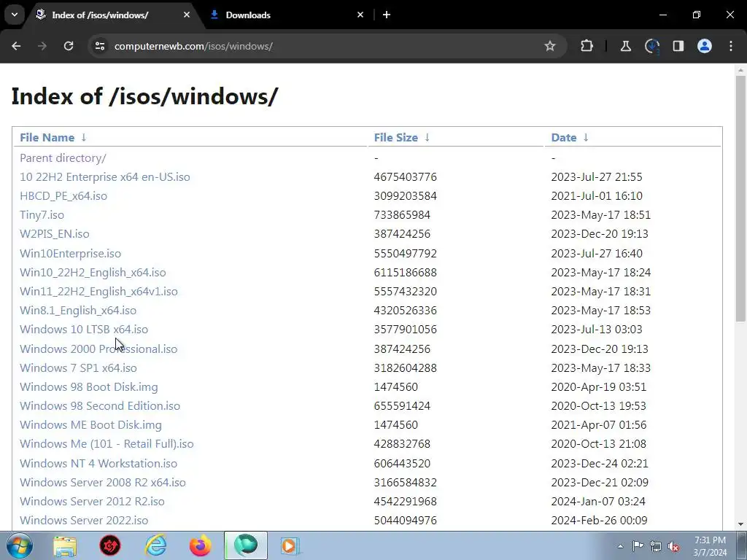The width and height of the screenshot is (747, 560).
Task: Download Windows Server 2022.iso
Action: tap(84, 521)
